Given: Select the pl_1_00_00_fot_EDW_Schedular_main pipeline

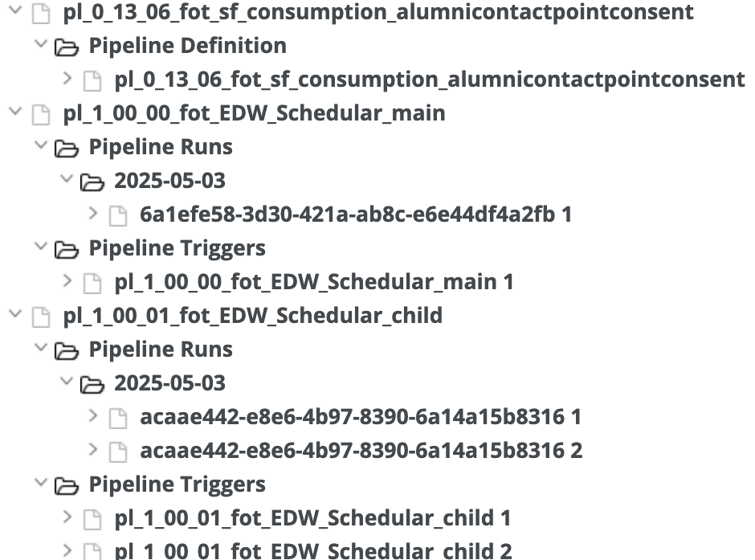Looking at the screenshot, I should (x=254, y=113).
